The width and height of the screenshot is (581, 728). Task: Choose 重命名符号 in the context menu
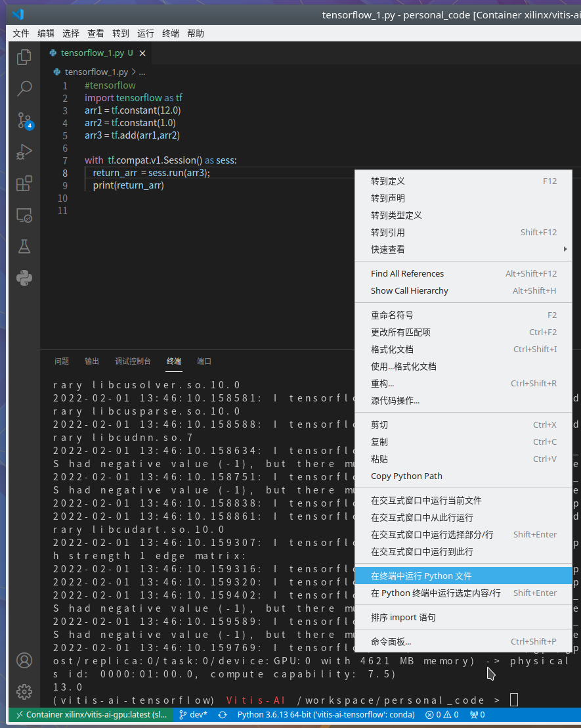(463, 315)
